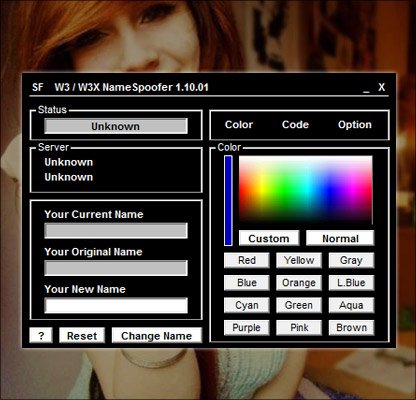The image size is (416, 400).
Task: Apply the Orange color preset
Action: [x=299, y=283]
